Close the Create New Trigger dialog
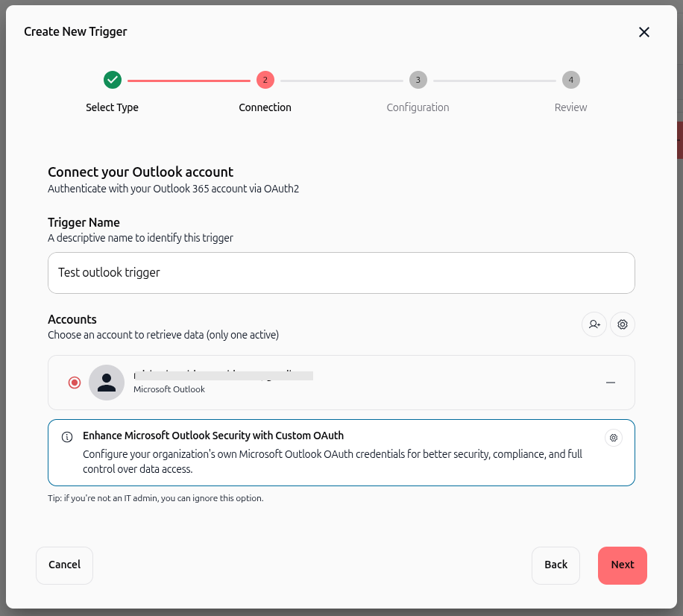 point(643,32)
